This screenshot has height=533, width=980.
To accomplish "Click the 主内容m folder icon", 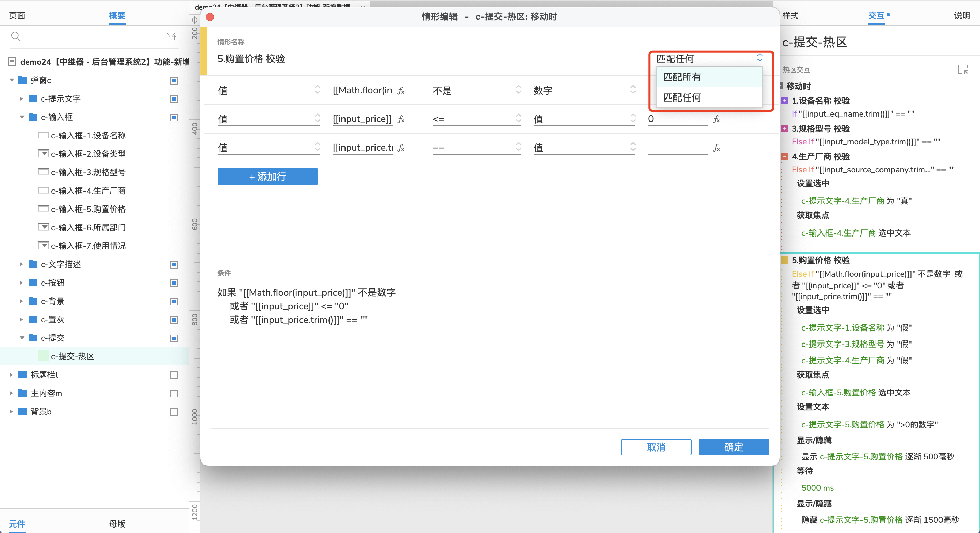I will point(23,393).
